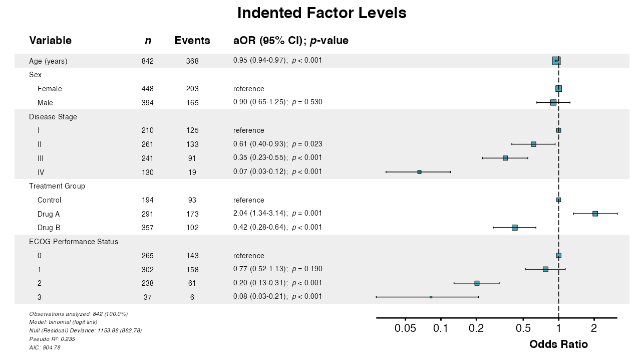Click the Indented Factor Levels plot title
644x361 pixels.
pyautogui.click(x=321, y=13)
